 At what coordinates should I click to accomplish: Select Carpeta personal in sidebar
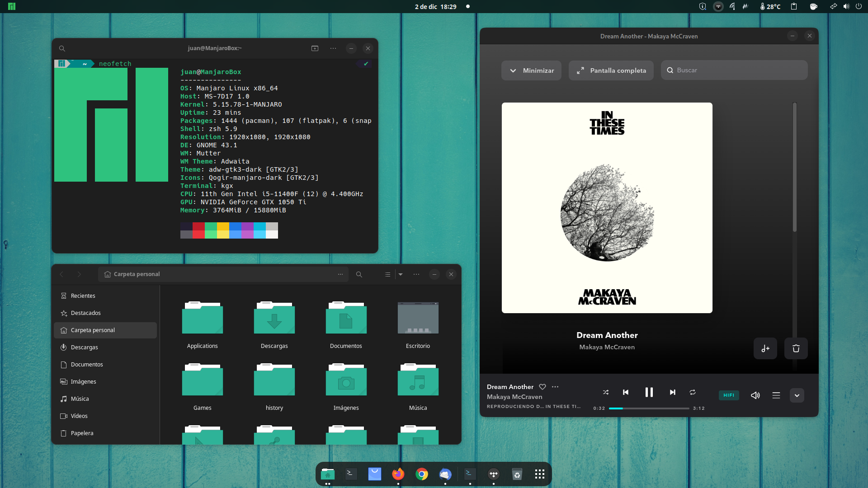click(105, 330)
